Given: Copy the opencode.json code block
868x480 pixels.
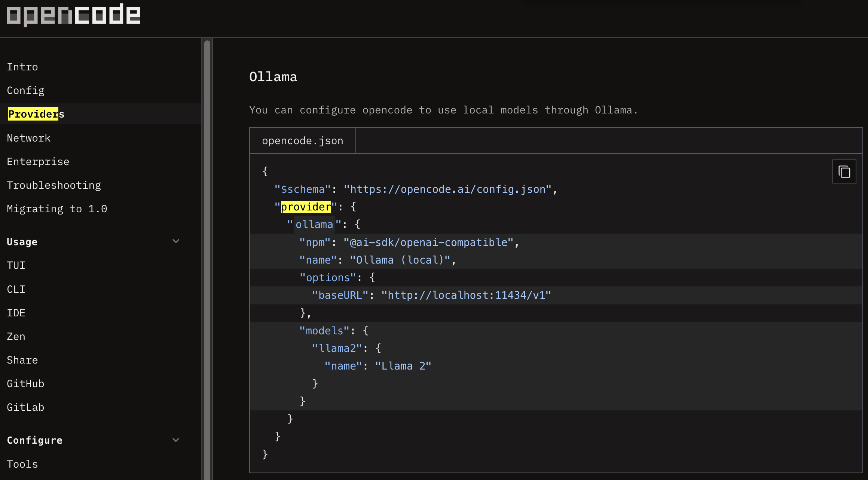Looking at the screenshot, I should coord(844,172).
